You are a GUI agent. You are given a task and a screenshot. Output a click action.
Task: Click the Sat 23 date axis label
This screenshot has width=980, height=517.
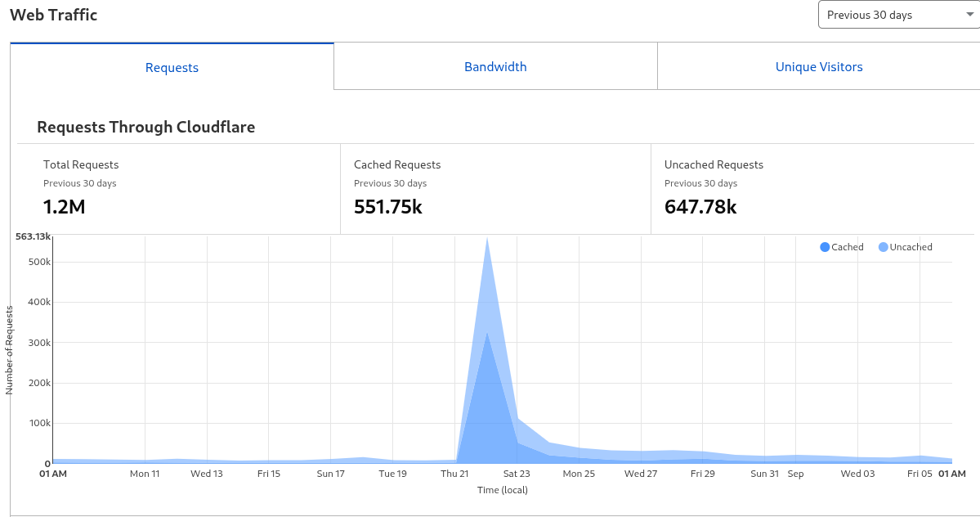click(517, 474)
